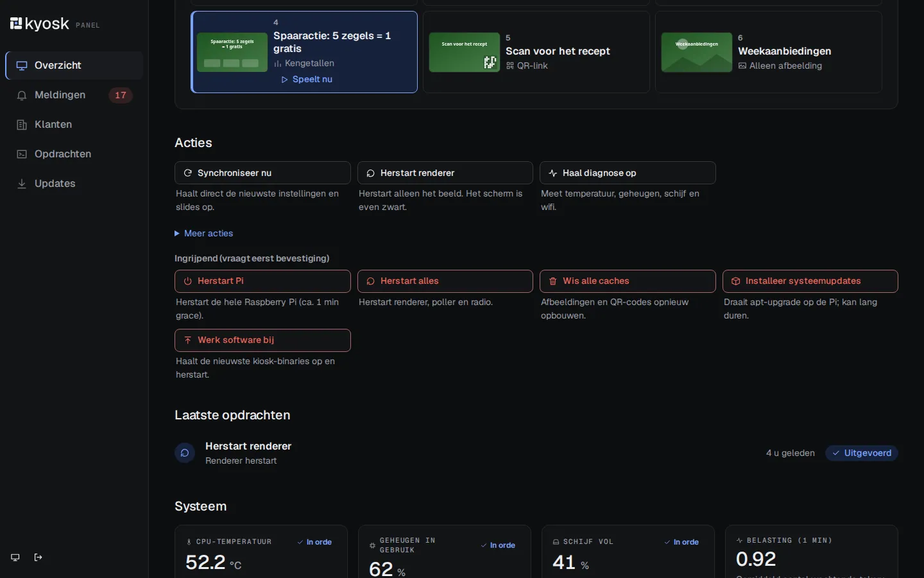Click the logout icon at sidebar bottom
The height and width of the screenshot is (578, 924).
tap(38, 557)
